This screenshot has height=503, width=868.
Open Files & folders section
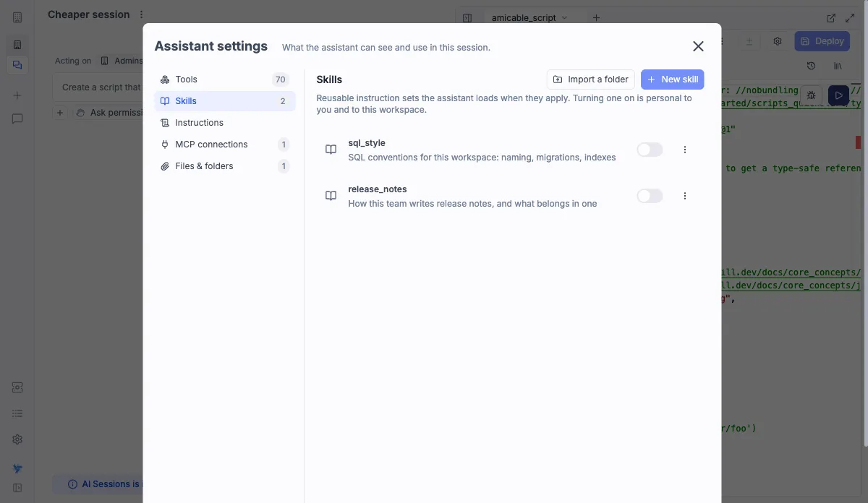tap(225, 166)
